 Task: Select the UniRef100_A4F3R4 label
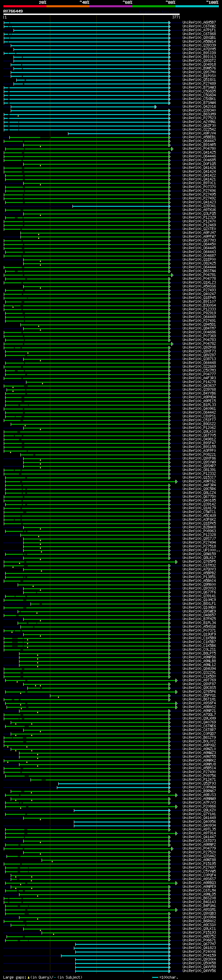[x=199, y=485]
